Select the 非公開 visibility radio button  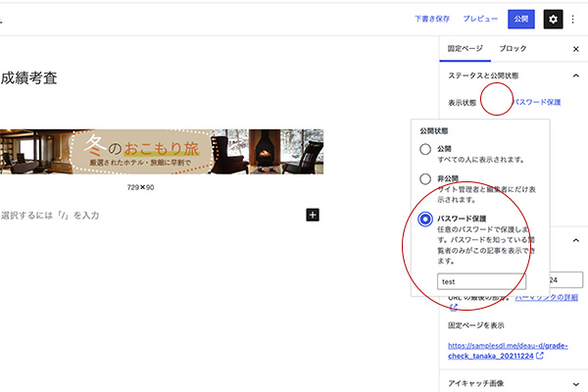[424, 179]
